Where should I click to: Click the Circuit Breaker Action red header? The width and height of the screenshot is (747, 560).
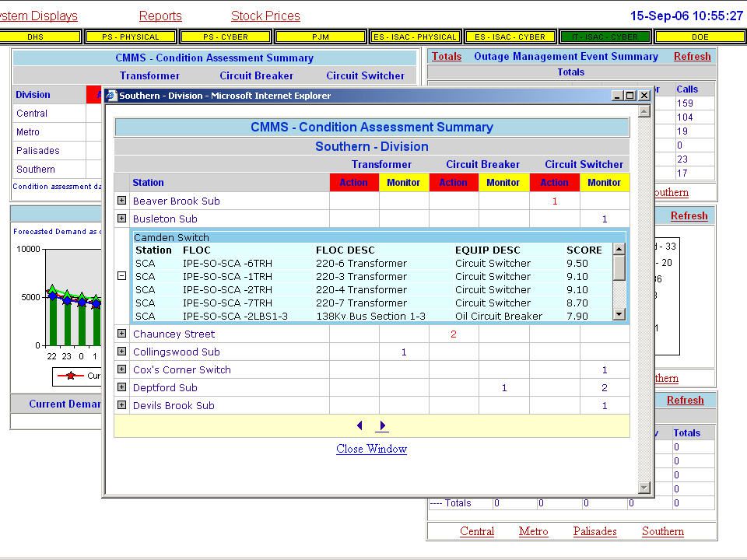tap(454, 182)
